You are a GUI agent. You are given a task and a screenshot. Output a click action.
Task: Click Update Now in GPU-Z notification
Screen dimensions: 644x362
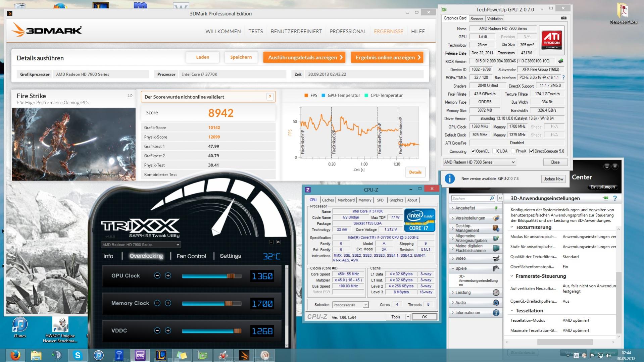click(x=553, y=179)
